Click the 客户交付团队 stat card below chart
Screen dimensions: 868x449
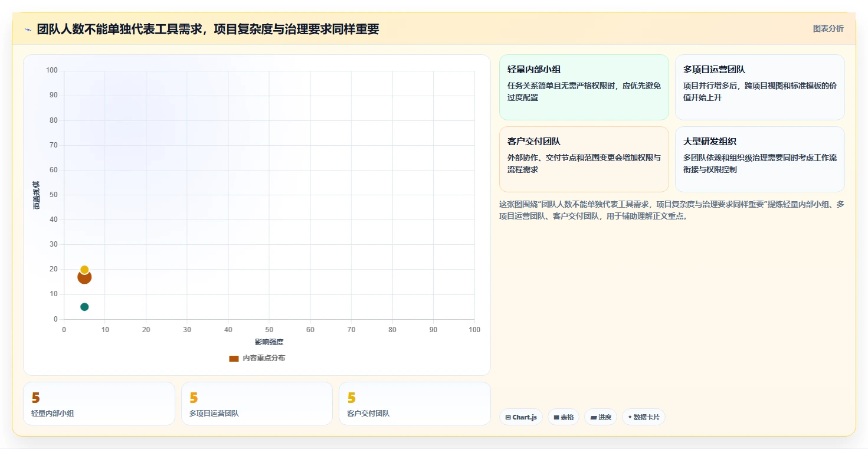coord(414,404)
